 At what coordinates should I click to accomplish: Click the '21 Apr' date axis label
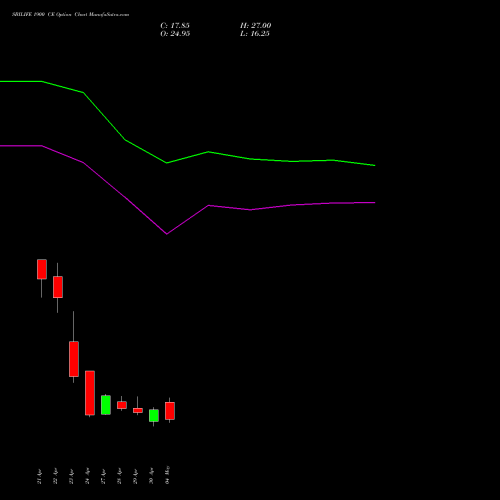click(x=39, y=476)
